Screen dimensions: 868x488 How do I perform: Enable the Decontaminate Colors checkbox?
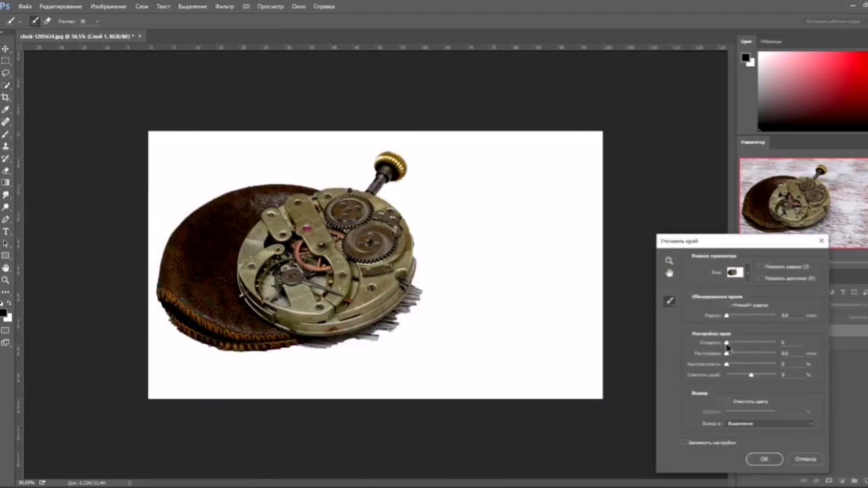click(x=729, y=401)
